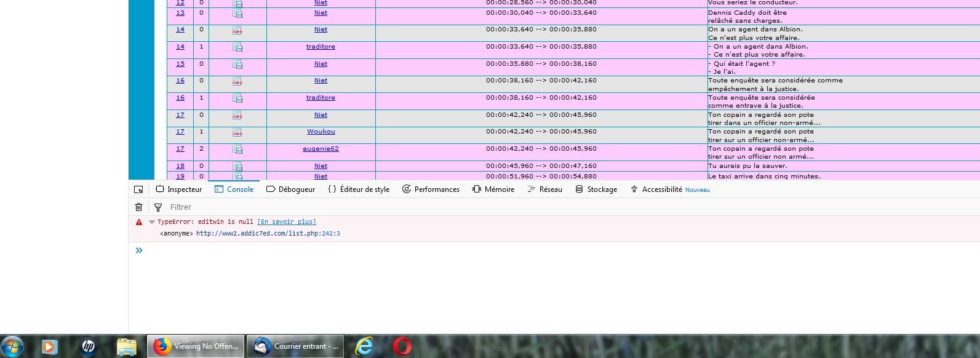Image resolution: width=980 pixels, height=358 pixels.
Task: Open the HP icon in the taskbar
Action: [89, 346]
